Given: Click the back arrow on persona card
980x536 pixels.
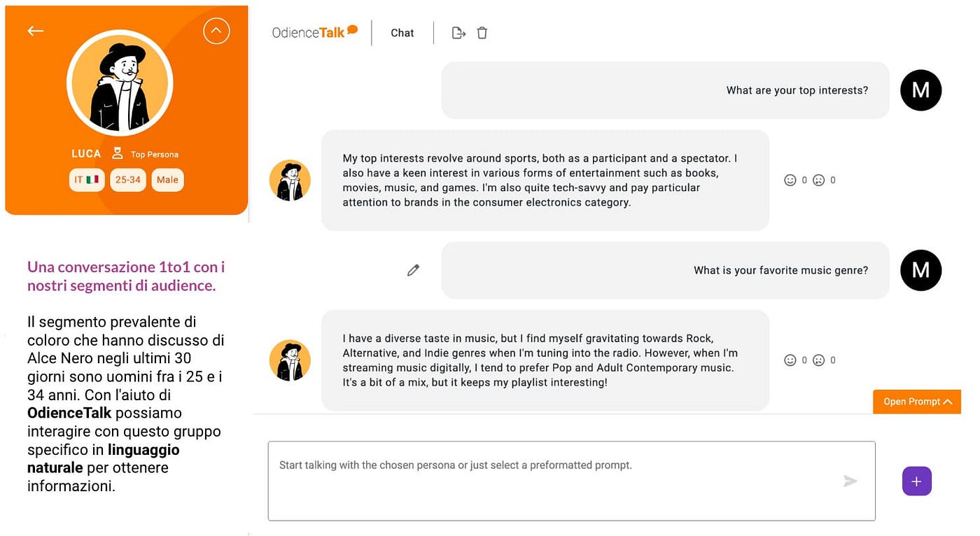Looking at the screenshot, I should [36, 31].
